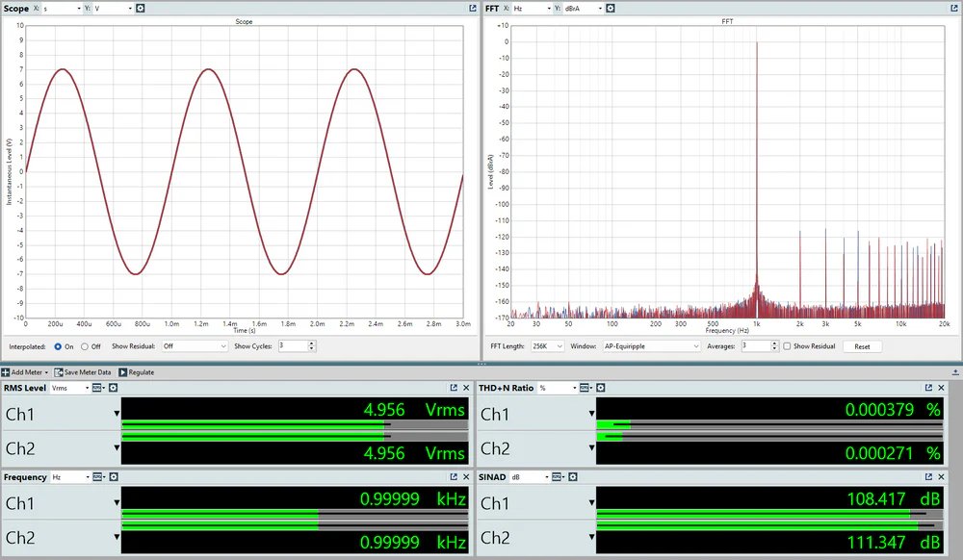Screen dimensions: 963x560
Task: Click the Show Cycles input field
Action: click(x=293, y=346)
